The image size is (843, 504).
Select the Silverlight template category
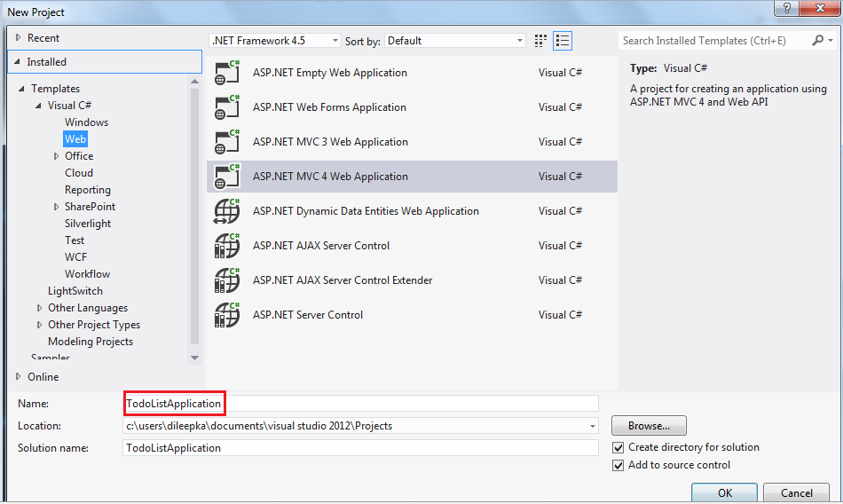point(88,224)
